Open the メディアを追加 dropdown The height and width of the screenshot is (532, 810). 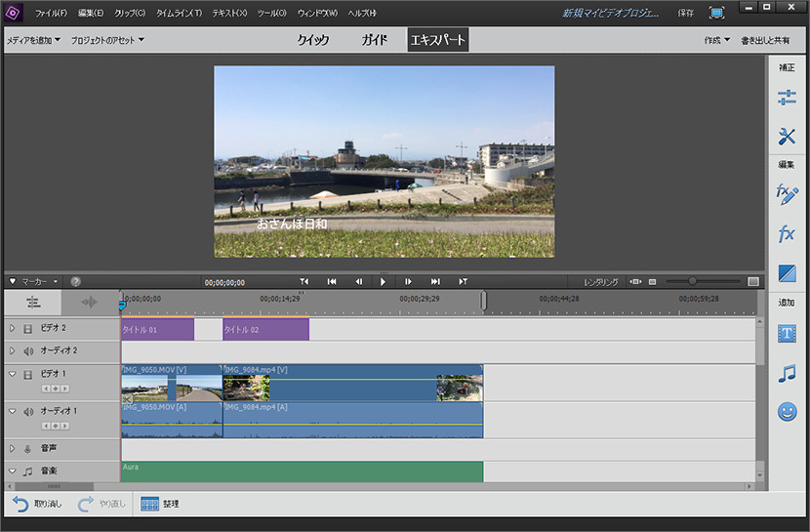[32, 40]
